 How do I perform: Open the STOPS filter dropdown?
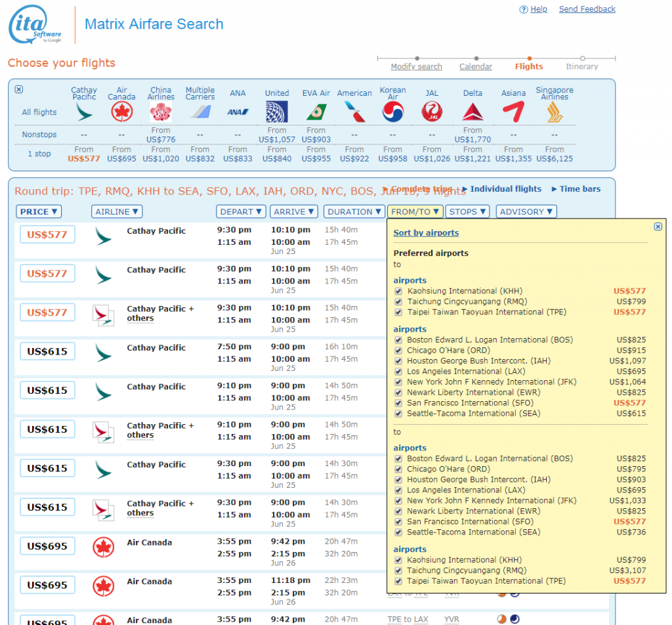point(467,212)
